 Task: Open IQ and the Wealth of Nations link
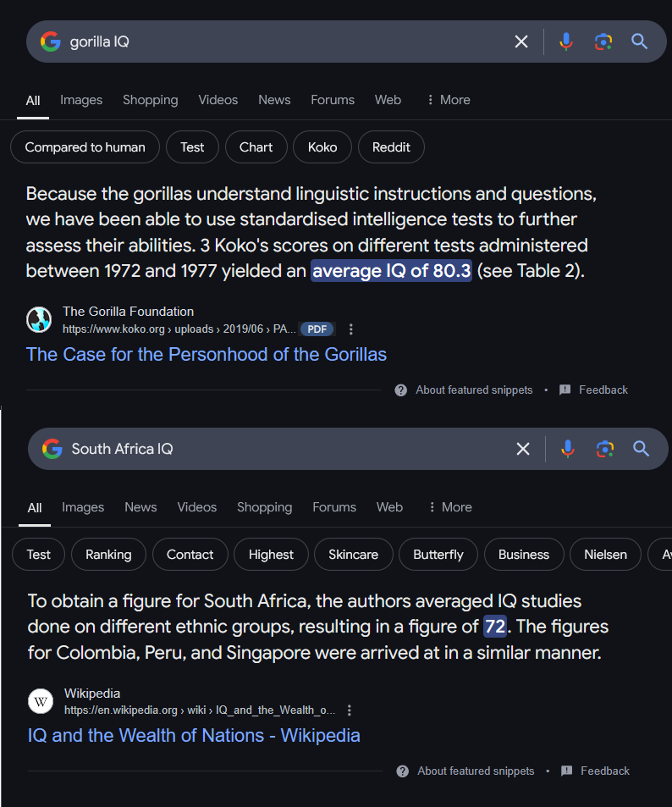194,735
